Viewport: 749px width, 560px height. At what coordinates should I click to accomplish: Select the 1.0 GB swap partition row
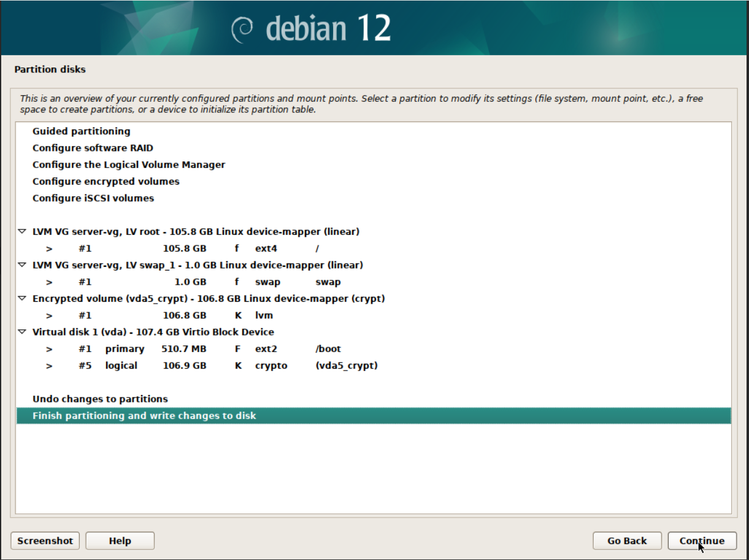pyautogui.click(x=374, y=282)
